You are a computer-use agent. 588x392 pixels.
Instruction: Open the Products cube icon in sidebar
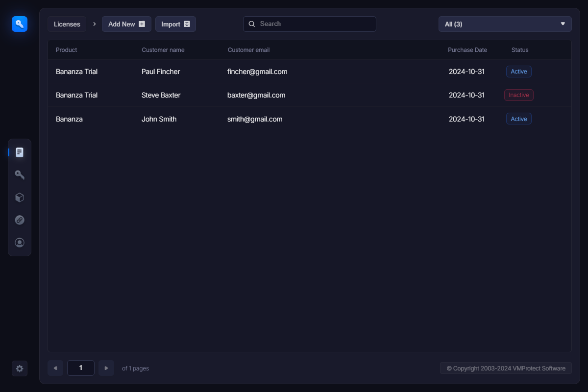[x=20, y=197]
